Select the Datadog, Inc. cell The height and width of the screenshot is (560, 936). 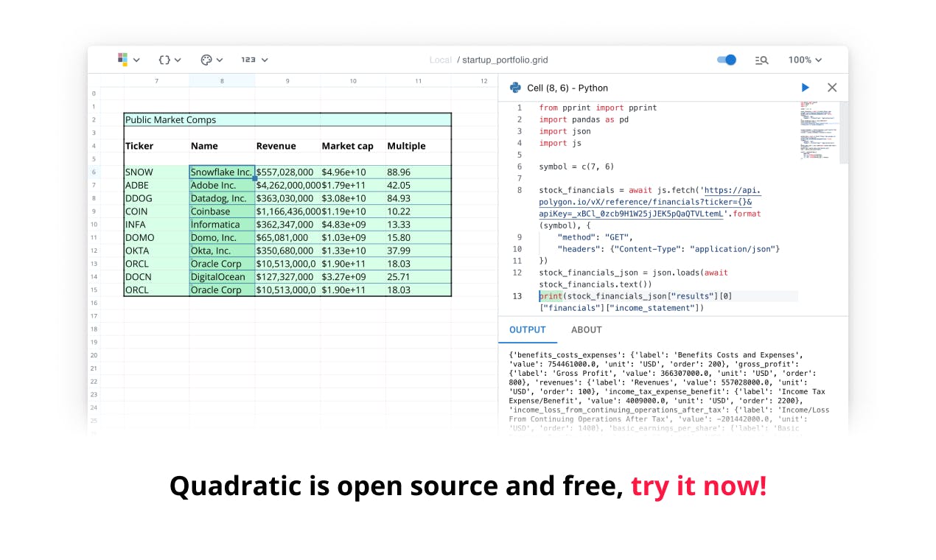222,198
